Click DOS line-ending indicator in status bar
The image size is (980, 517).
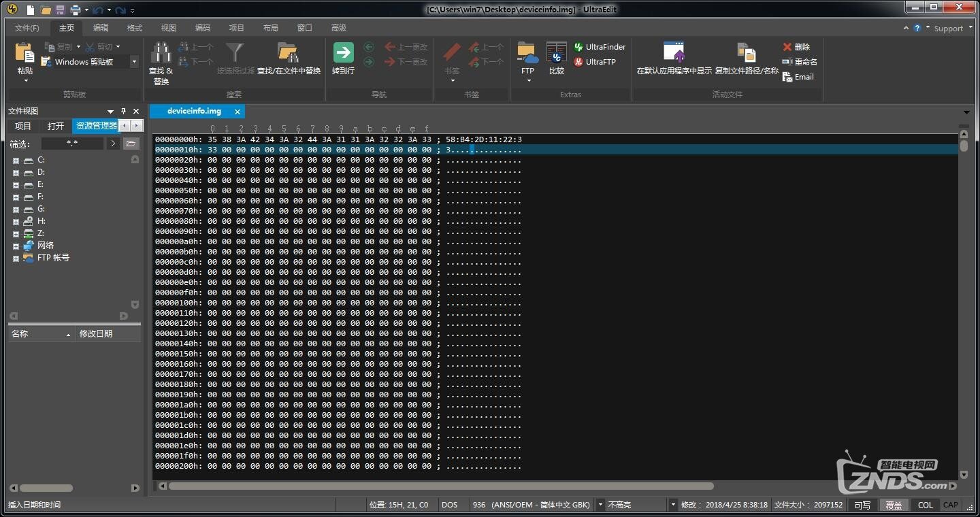pyautogui.click(x=450, y=505)
